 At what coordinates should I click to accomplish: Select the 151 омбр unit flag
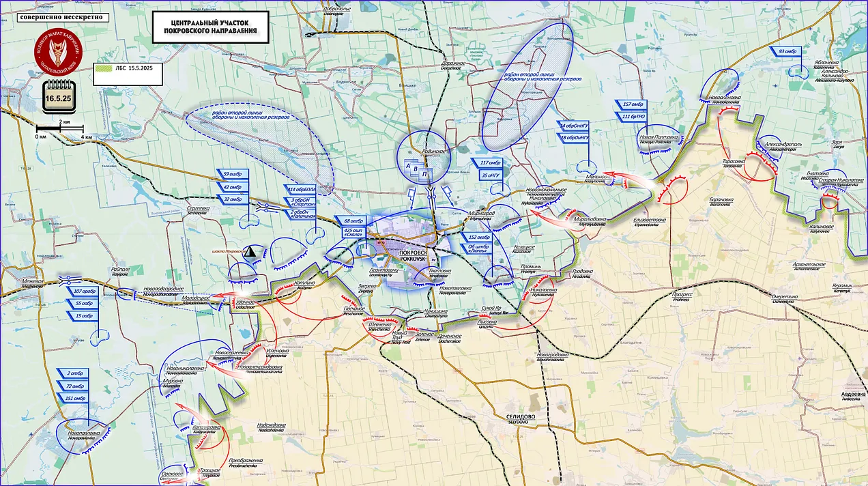(x=73, y=399)
